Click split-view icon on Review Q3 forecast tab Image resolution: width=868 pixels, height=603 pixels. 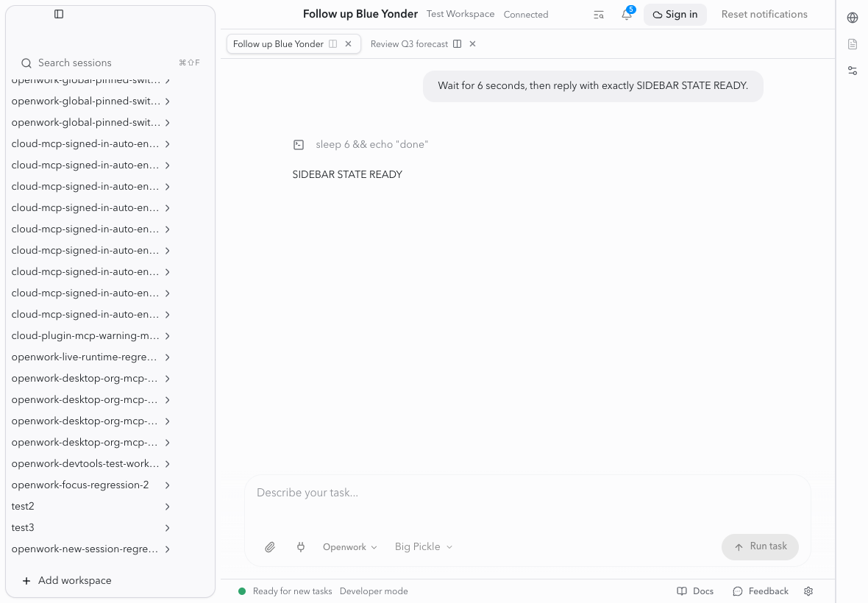click(x=458, y=44)
